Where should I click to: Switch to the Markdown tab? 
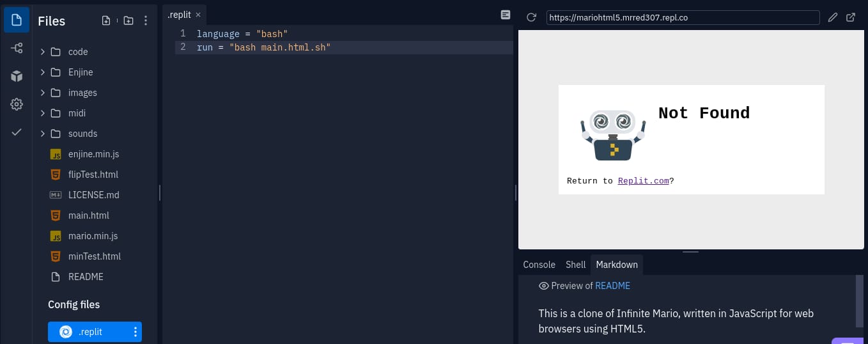pyautogui.click(x=617, y=265)
